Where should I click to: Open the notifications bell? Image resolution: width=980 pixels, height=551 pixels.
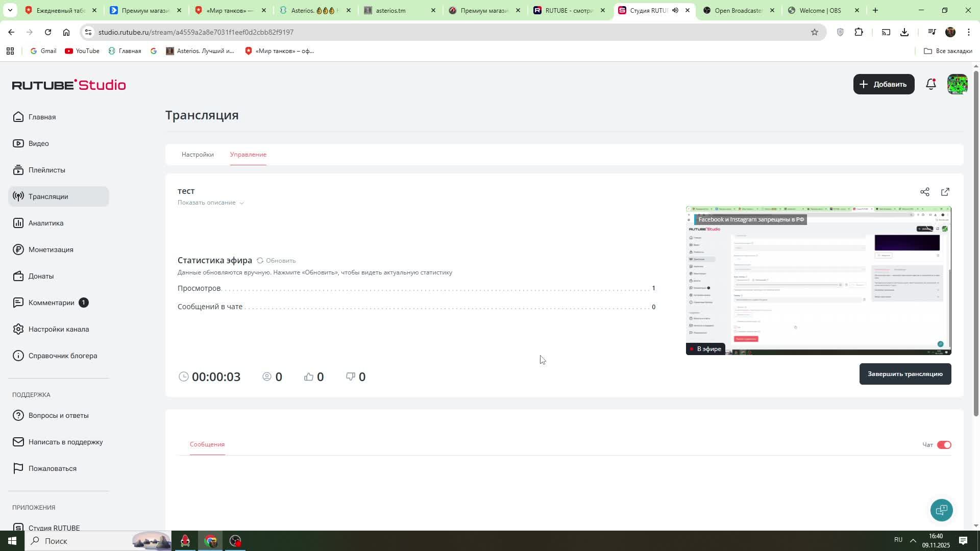[930, 84]
